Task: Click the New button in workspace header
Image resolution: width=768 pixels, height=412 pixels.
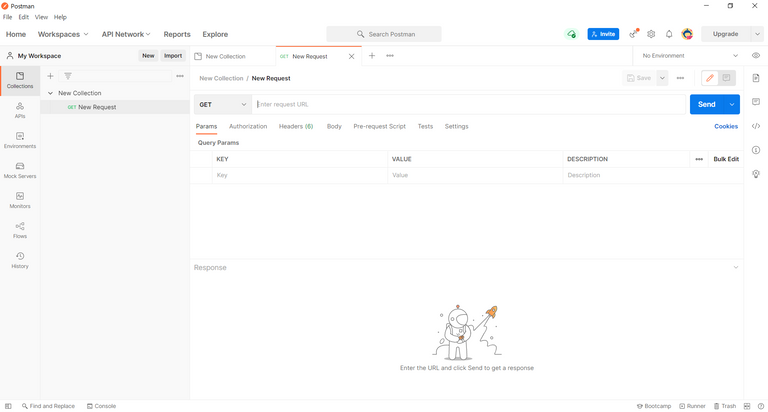Action: coord(148,56)
